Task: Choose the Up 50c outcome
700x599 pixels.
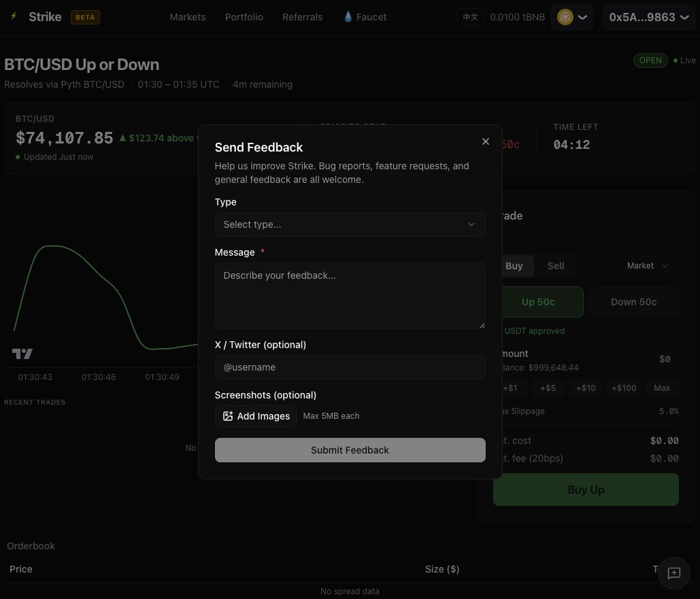Action: coord(538,302)
